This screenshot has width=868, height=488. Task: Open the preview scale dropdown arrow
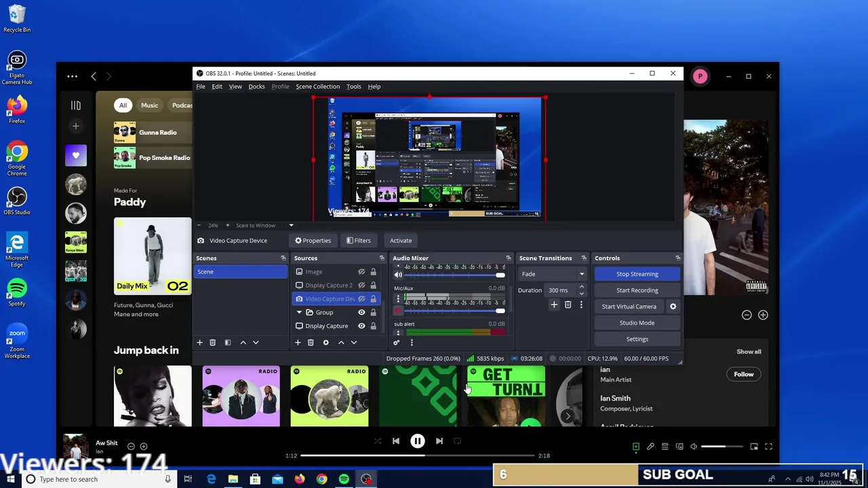[292, 225]
